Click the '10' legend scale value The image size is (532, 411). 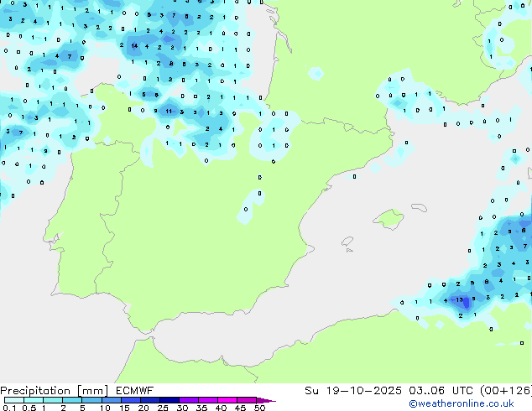105,408
